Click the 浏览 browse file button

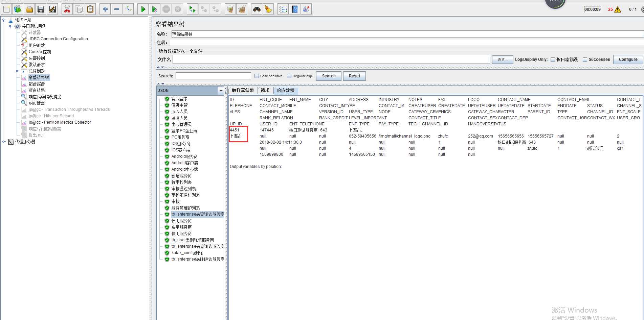[x=503, y=59]
